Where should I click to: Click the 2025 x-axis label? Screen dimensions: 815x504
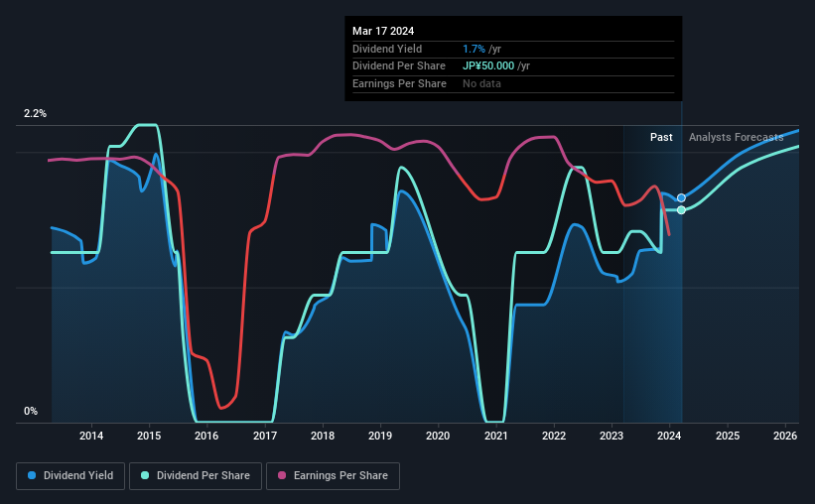(728, 436)
